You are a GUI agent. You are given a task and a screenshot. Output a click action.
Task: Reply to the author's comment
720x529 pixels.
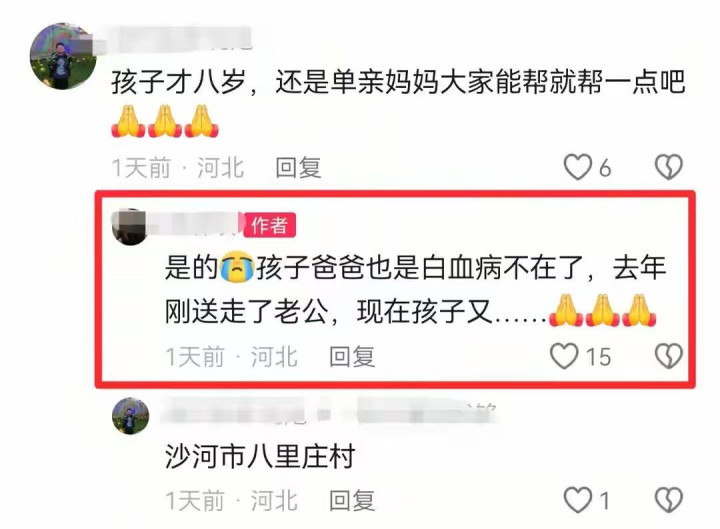tap(352, 357)
